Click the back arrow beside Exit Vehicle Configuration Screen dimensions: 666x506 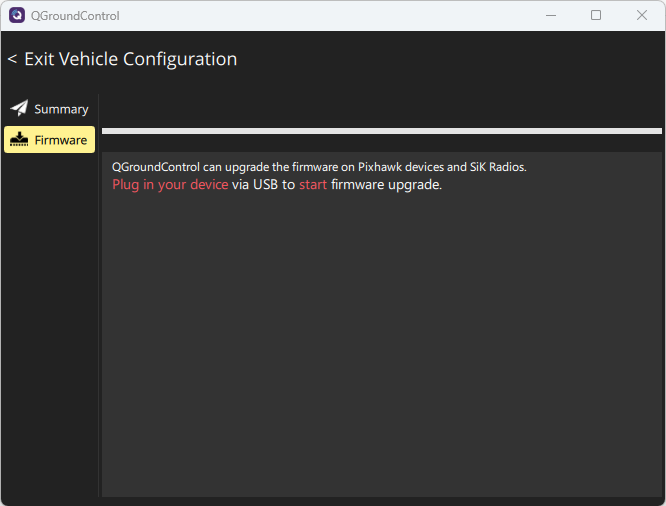[12, 59]
